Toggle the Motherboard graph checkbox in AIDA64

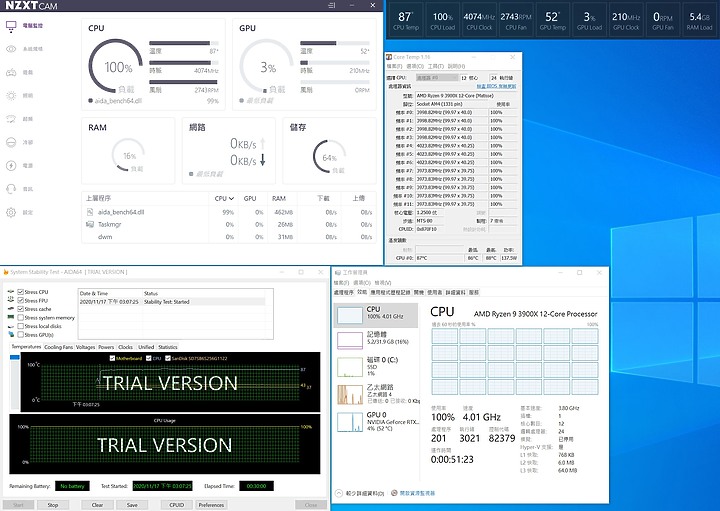pos(112,358)
